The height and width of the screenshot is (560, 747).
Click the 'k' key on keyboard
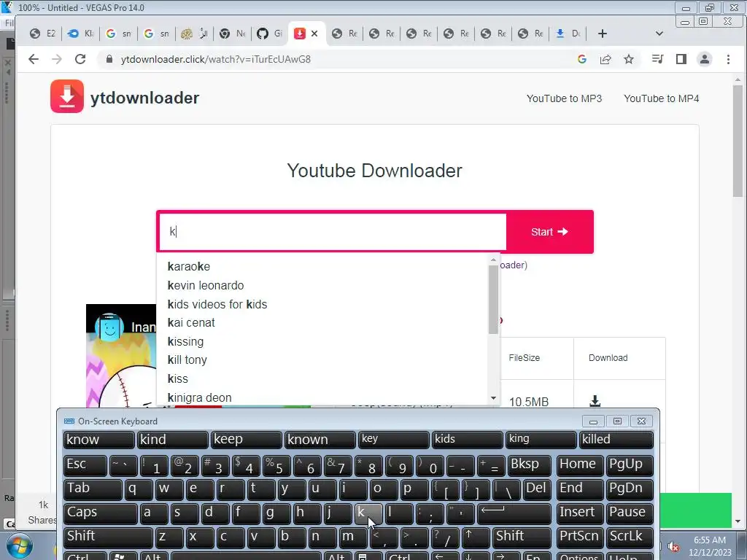pyautogui.click(x=368, y=513)
